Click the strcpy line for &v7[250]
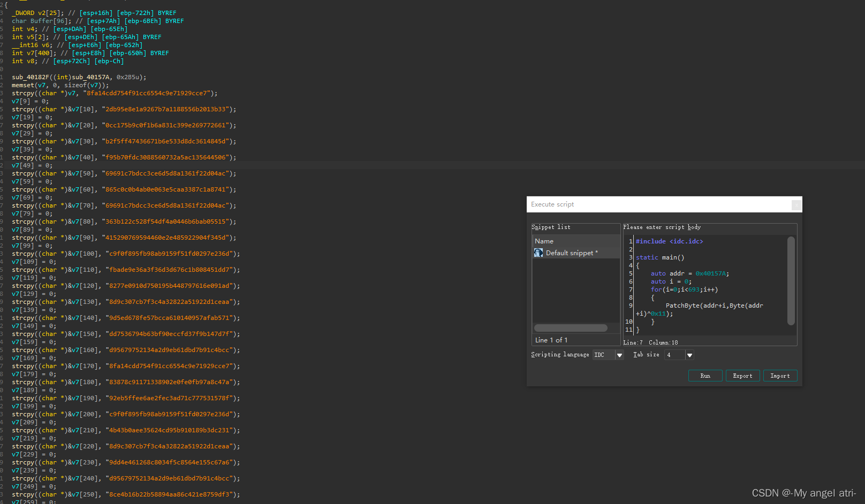865x504 pixels. pyautogui.click(x=126, y=494)
